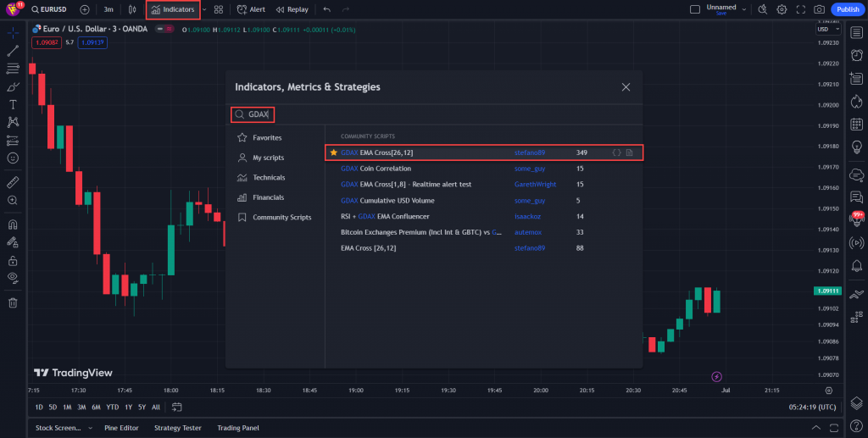Open the Fibonacci retracement tools
The width and height of the screenshot is (868, 438).
click(x=13, y=69)
